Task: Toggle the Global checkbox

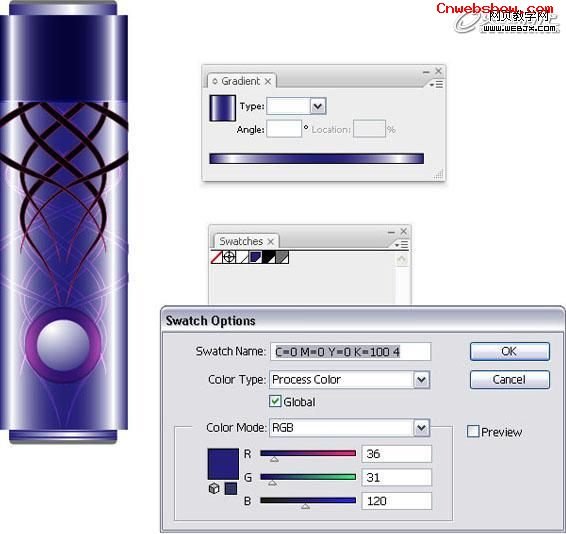Action: tap(275, 401)
